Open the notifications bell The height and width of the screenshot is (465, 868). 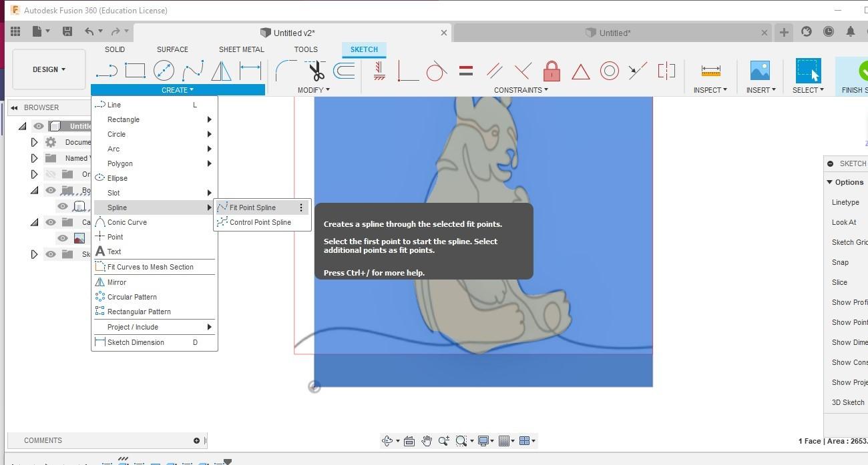click(851, 31)
